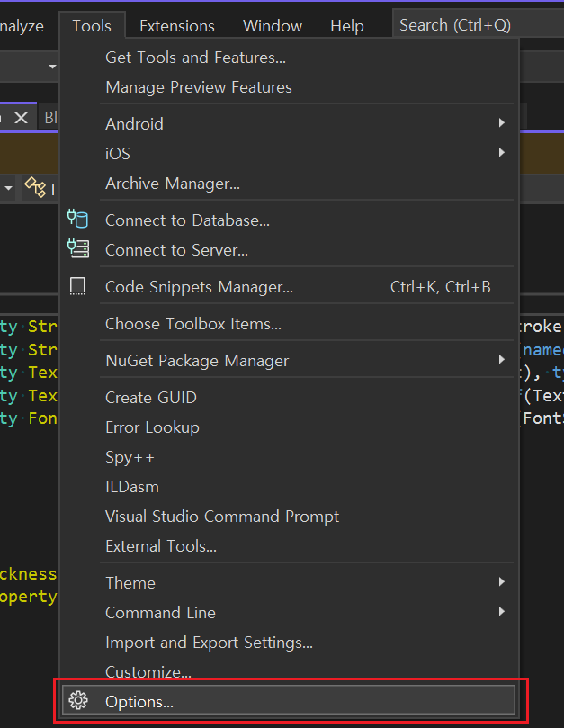Open the Tools menu
This screenshot has width=564, height=728.
point(92,26)
